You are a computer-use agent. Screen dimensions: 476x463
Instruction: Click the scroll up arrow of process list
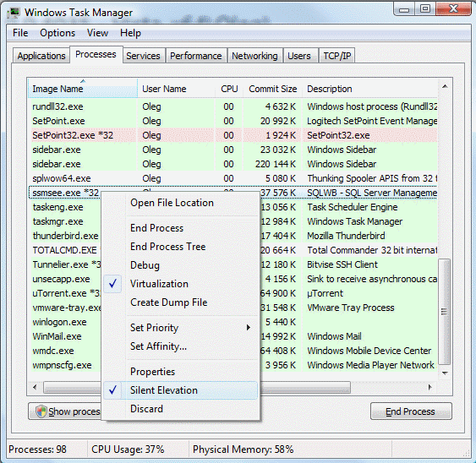pos(445,86)
